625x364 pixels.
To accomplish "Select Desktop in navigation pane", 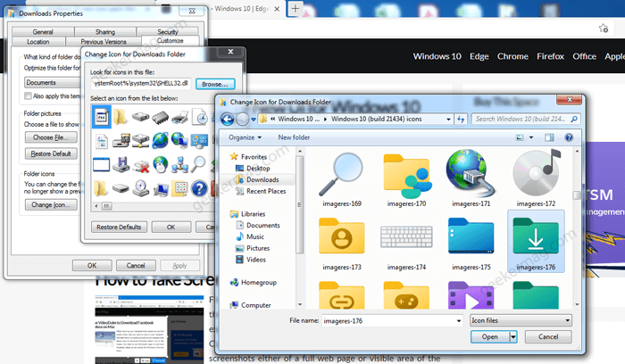I will [x=253, y=168].
